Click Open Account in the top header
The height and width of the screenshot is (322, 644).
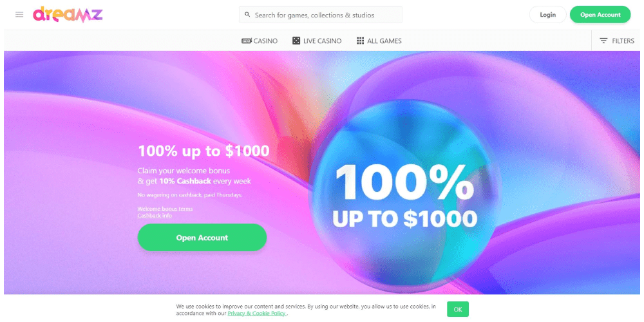point(600,15)
